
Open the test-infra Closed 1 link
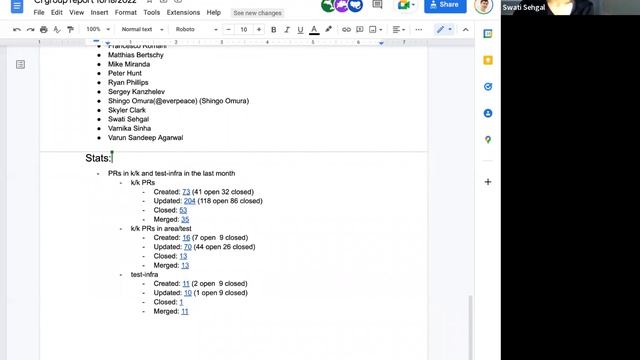(x=181, y=302)
